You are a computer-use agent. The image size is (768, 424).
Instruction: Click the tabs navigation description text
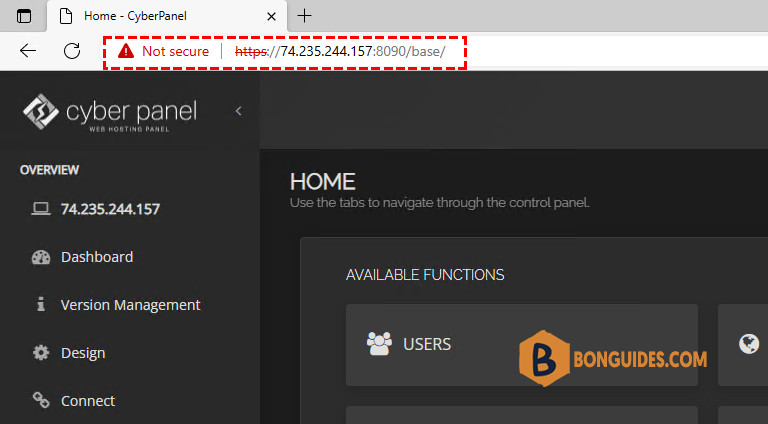click(439, 203)
